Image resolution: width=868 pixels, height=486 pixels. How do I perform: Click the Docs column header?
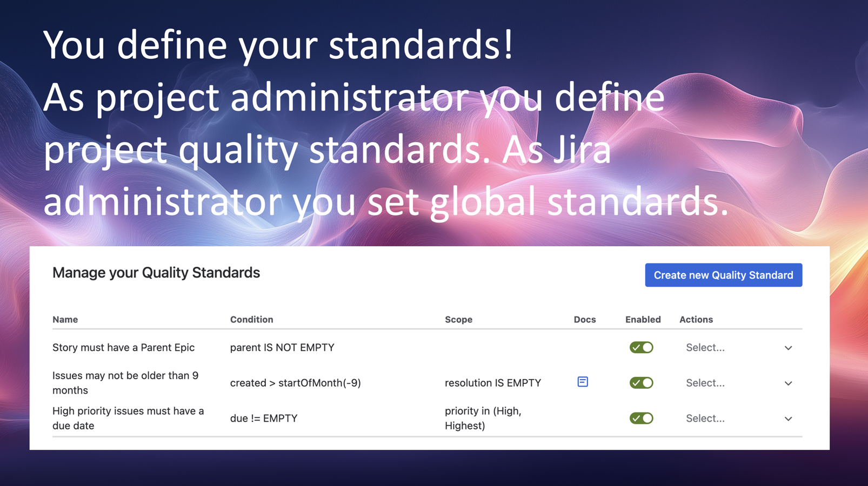pos(585,319)
